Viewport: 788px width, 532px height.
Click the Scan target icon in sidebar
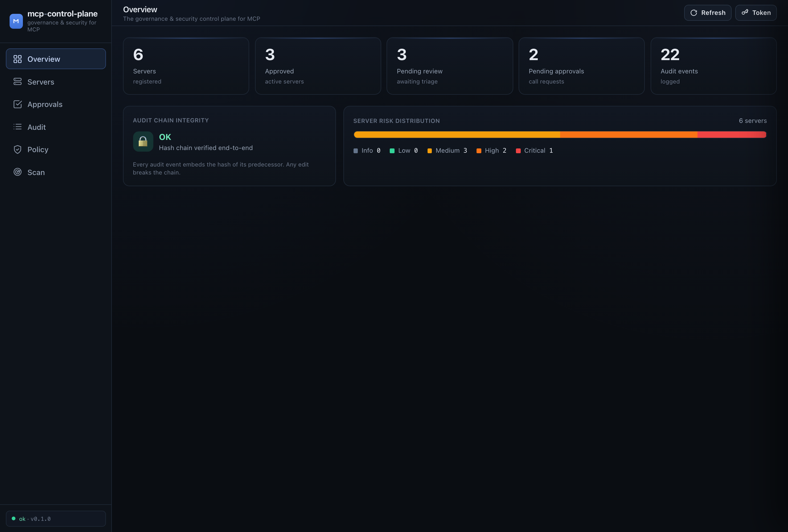(x=18, y=172)
